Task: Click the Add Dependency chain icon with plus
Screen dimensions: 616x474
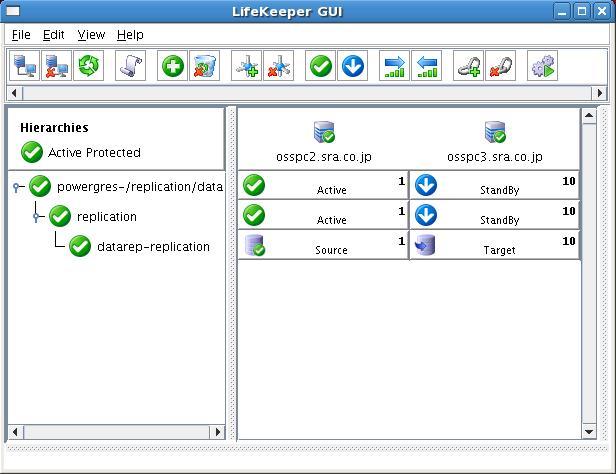Action: tap(468, 66)
